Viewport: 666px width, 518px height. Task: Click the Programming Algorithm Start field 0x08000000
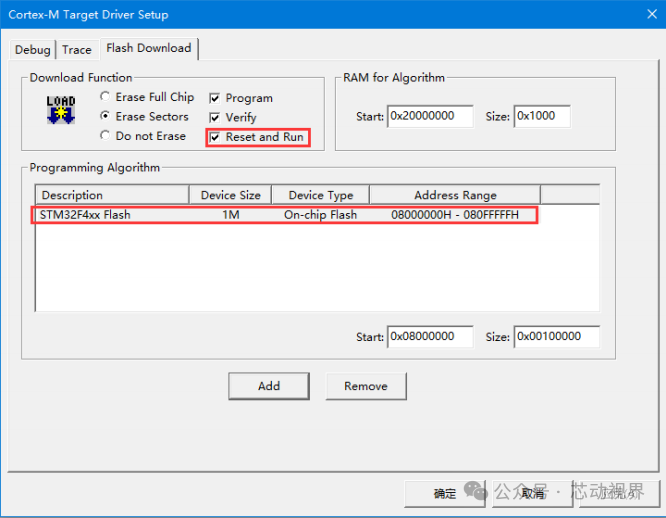430,337
